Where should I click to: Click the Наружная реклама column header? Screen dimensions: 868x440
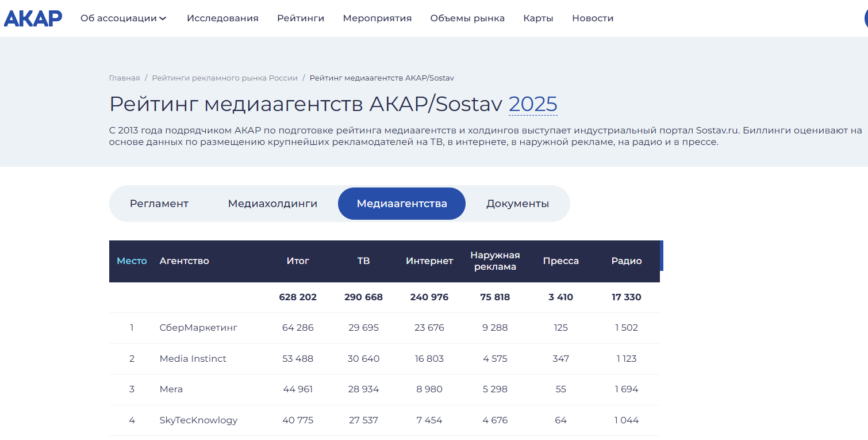click(495, 261)
